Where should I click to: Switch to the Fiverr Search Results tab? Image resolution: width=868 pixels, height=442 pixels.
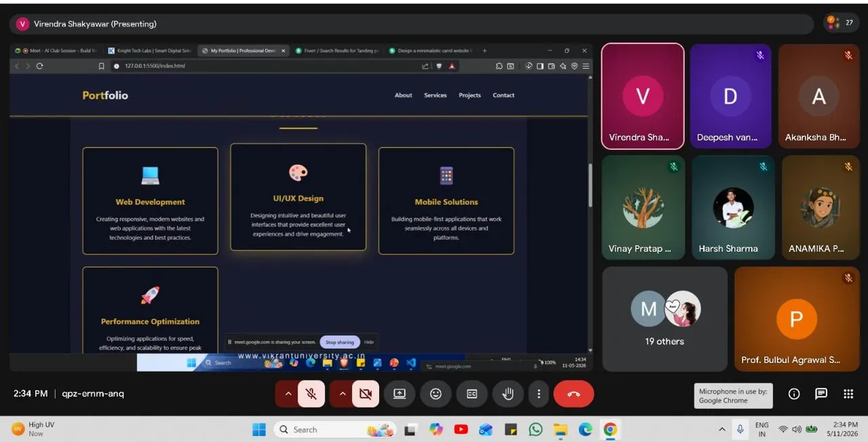click(x=337, y=51)
